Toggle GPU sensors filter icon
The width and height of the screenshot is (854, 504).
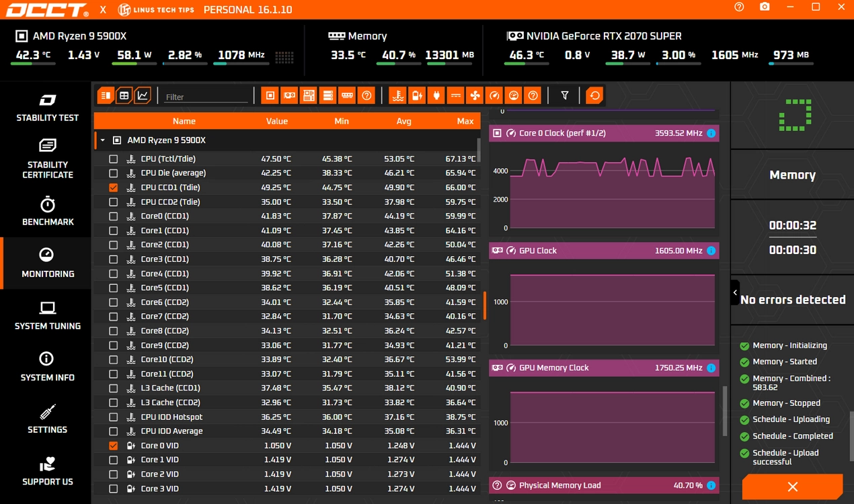(289, 95)
